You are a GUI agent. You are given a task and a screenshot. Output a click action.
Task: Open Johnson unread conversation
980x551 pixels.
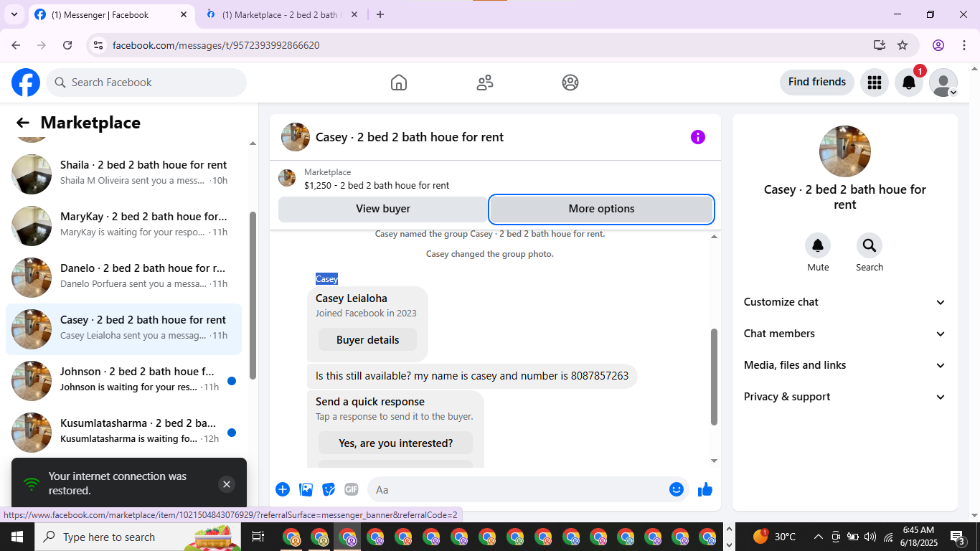point(123,381)
